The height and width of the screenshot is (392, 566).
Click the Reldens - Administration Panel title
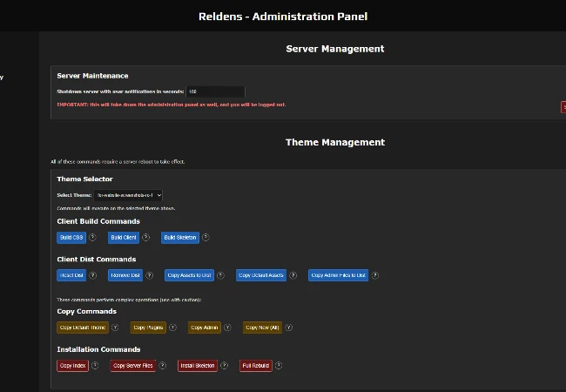click(283, 17)
